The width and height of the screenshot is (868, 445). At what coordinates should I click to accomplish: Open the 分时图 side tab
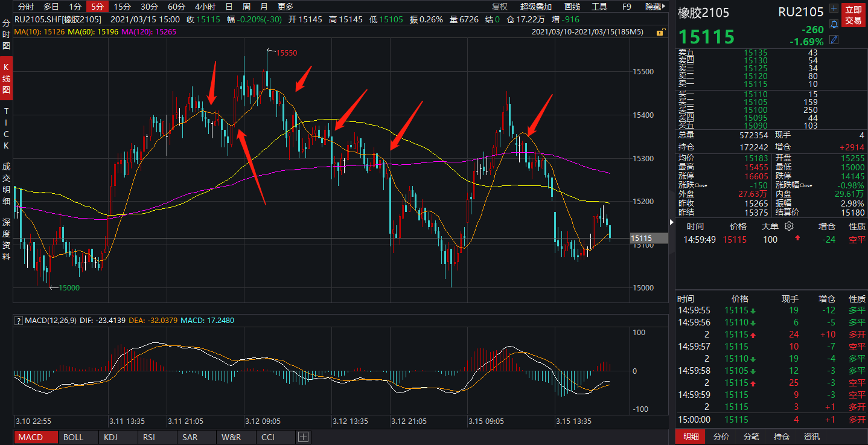tap(7, 35)
